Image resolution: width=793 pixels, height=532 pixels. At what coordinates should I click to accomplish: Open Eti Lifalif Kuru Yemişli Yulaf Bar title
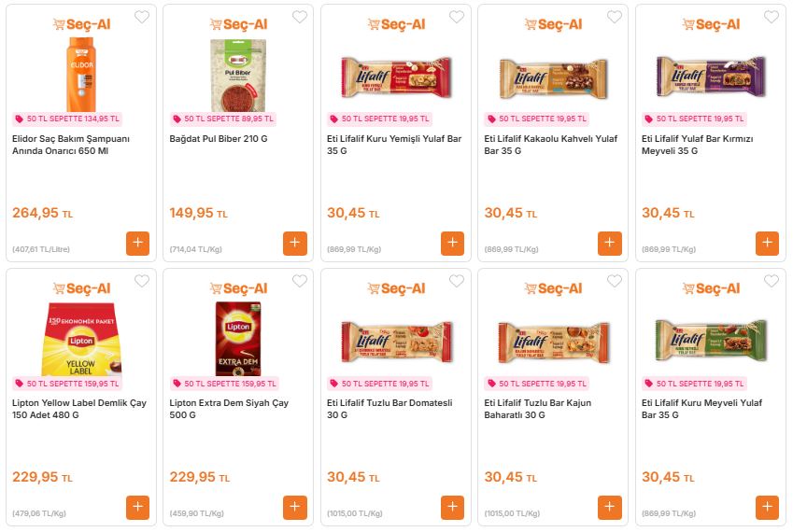[393, 145]
